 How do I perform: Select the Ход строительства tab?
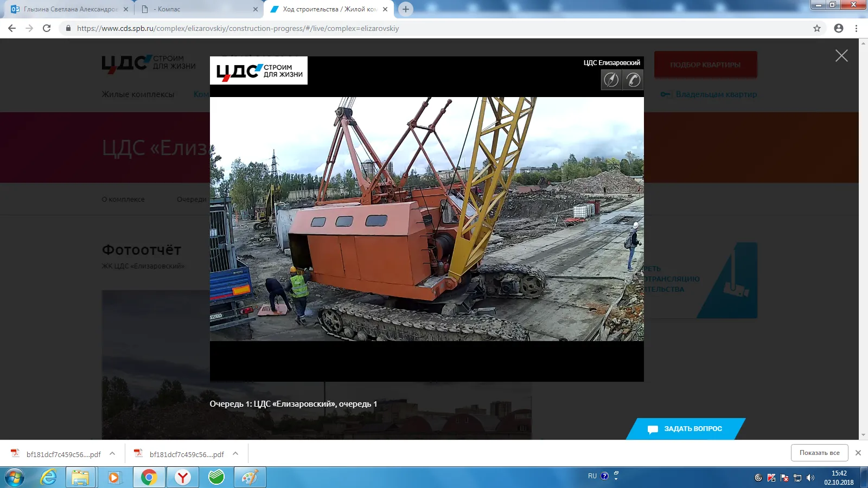pos(330,9)
